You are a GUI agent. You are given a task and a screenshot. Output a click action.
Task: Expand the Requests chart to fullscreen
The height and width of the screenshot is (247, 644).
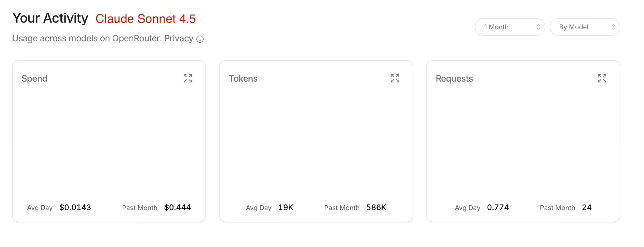602,78
